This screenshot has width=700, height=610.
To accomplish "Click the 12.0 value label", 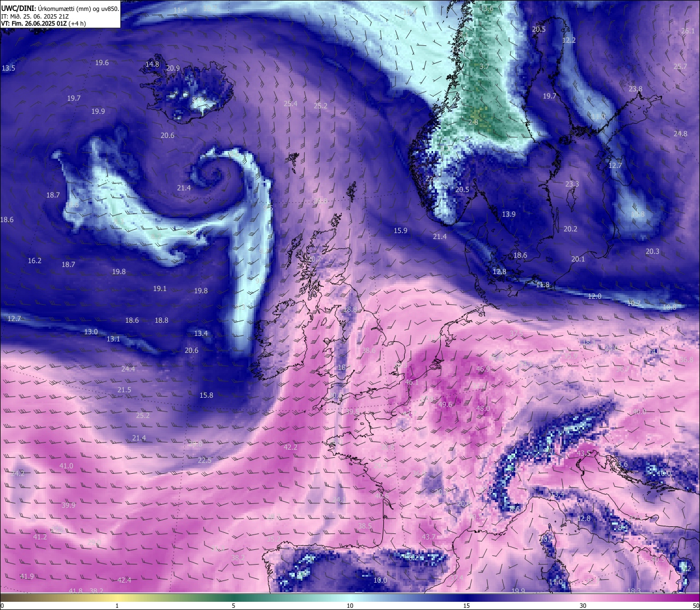I will click(x=594, y=297).
